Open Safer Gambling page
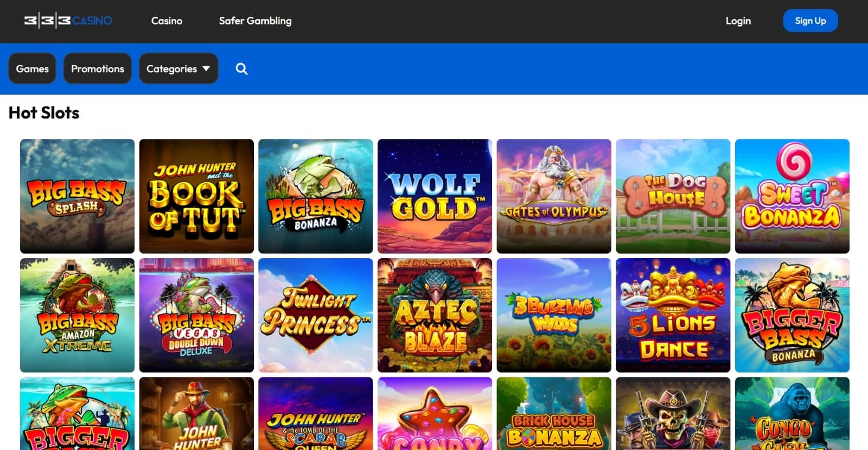Image resolution: width=868 pixels, height=450 pixels. 255,21
